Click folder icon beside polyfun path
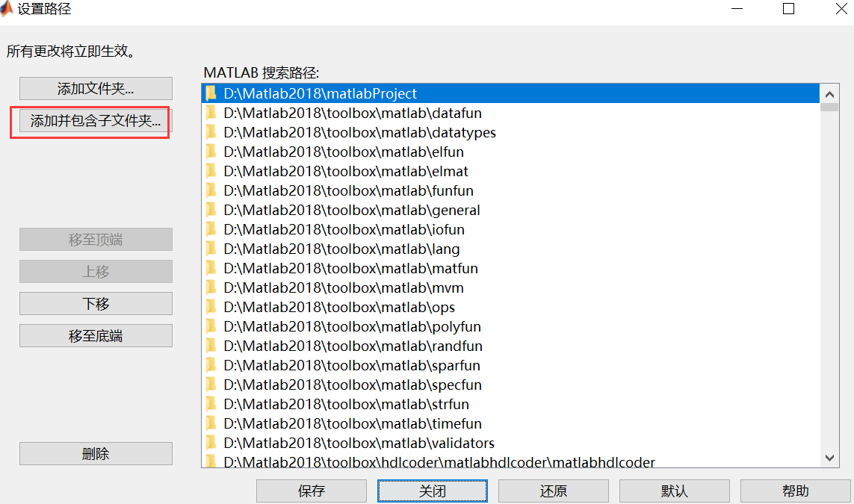854x504 pixels. pos(211,326)
